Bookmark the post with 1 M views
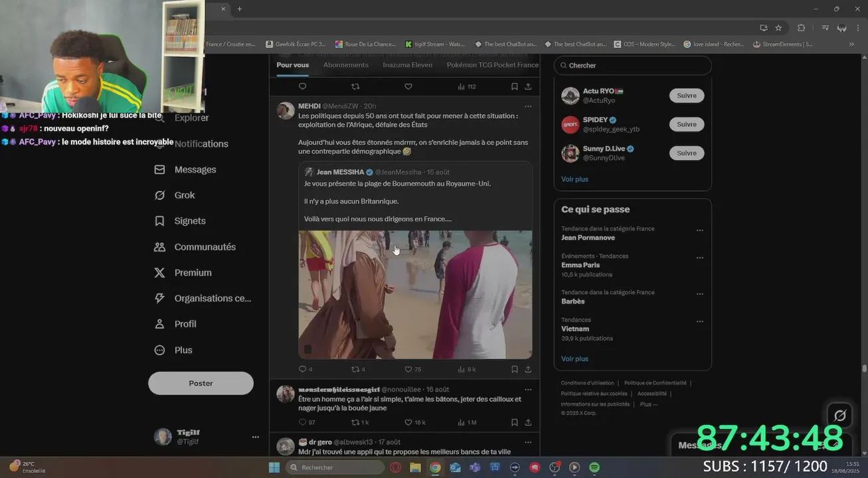 pyautogui.click(x=515, y=422)
